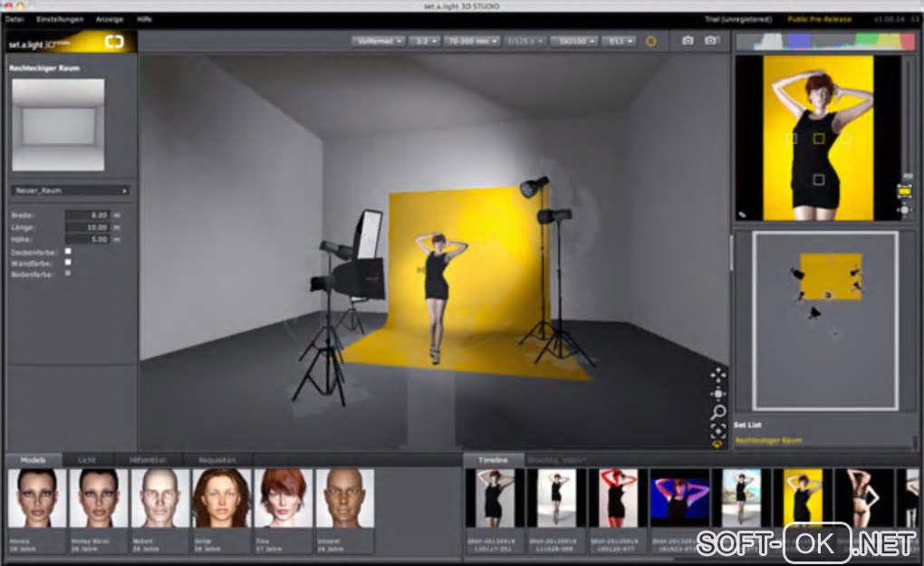This screenshot has height=566, width=924.
Task: Open the yellow background shot in timeline
Action: [803, 498]
